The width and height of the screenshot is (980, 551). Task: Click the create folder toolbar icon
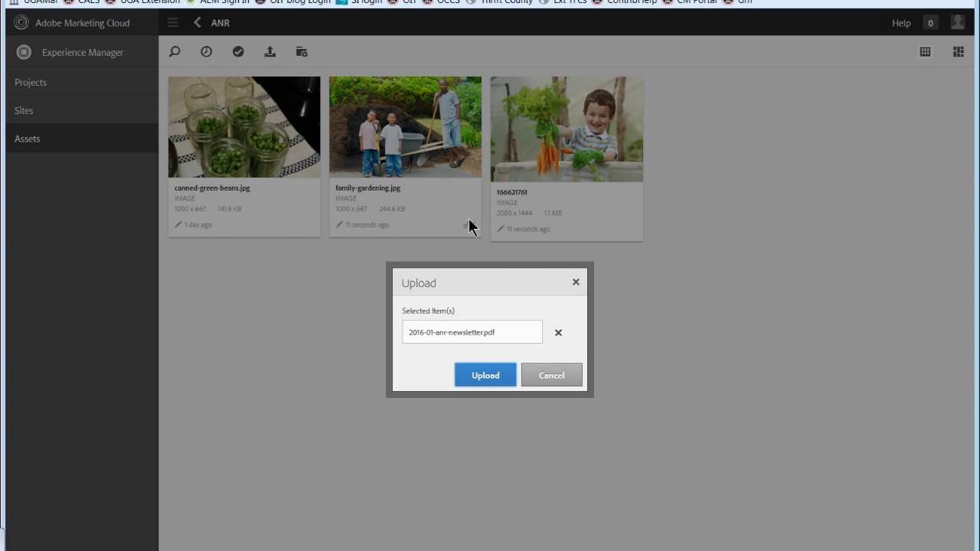coord(302,52)
